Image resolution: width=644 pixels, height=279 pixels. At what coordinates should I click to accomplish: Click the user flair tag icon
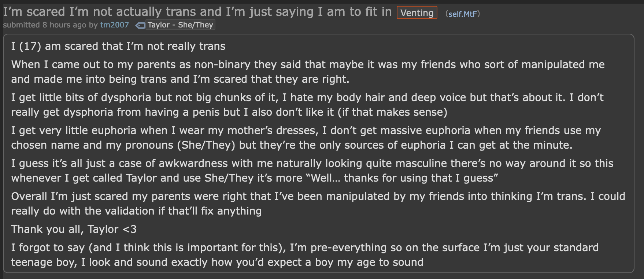[x=140, y=25]
